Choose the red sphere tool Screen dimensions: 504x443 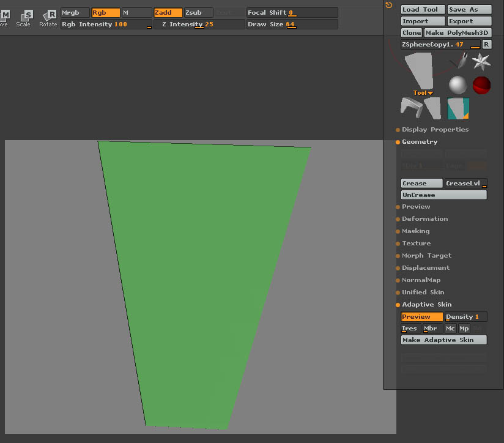tap(481, 85)
